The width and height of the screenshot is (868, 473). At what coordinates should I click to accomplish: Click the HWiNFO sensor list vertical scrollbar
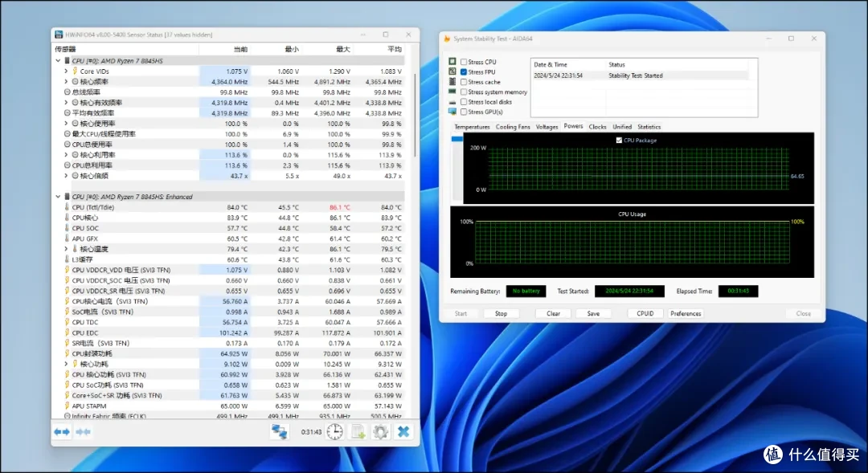(416, 116)
